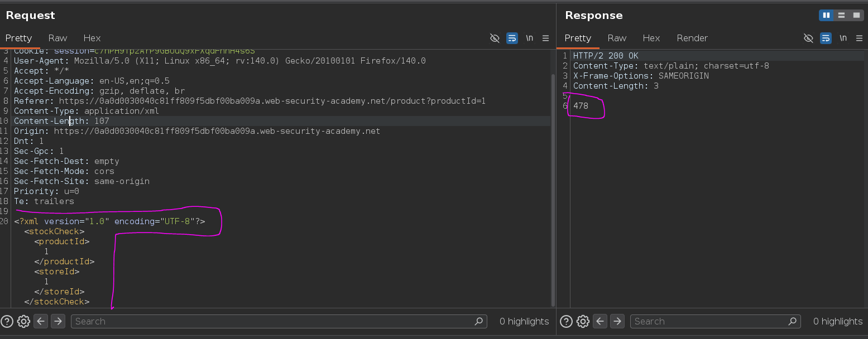Click the Response Content-Type text/plain header

click(671, 66)
